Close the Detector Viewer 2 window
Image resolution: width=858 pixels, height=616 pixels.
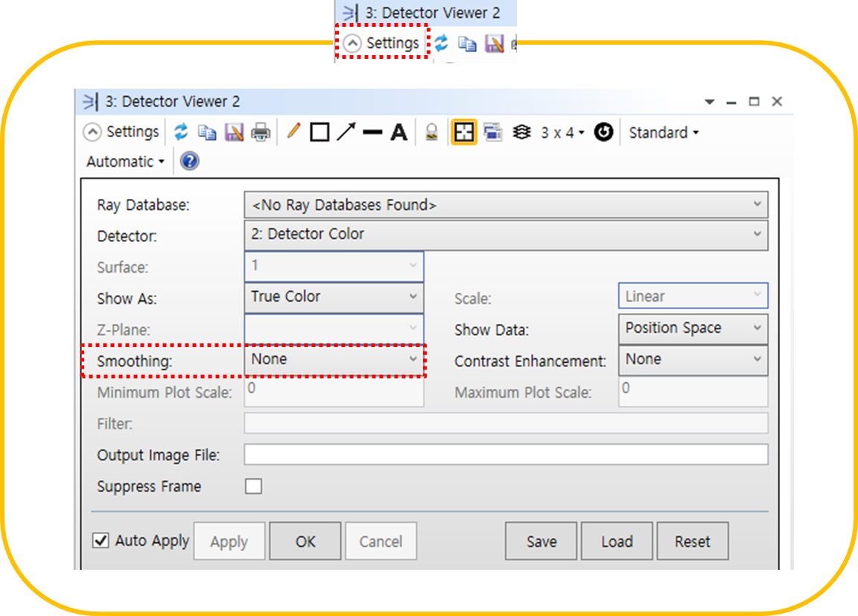777,101
